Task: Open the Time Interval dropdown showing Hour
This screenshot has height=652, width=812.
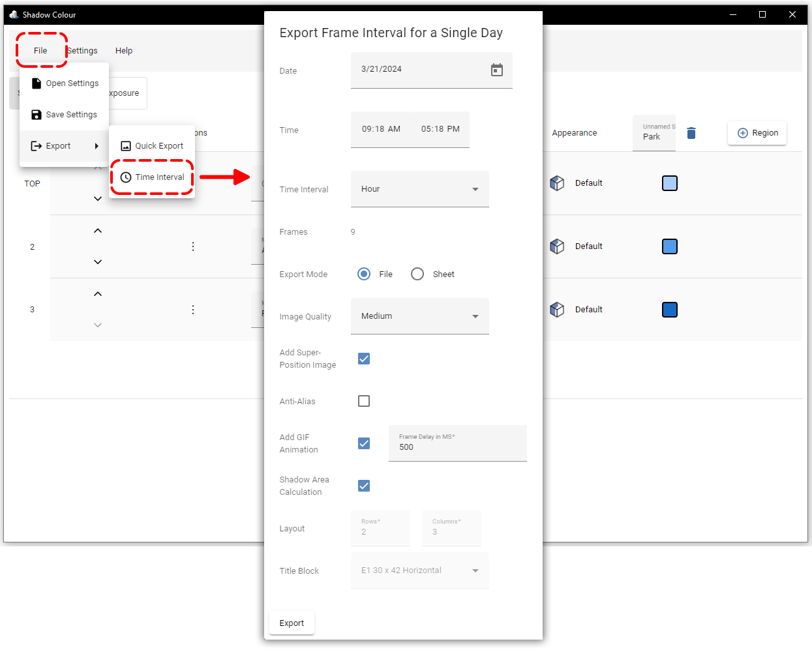Action: pyautogui.click(x=419, y=188)
